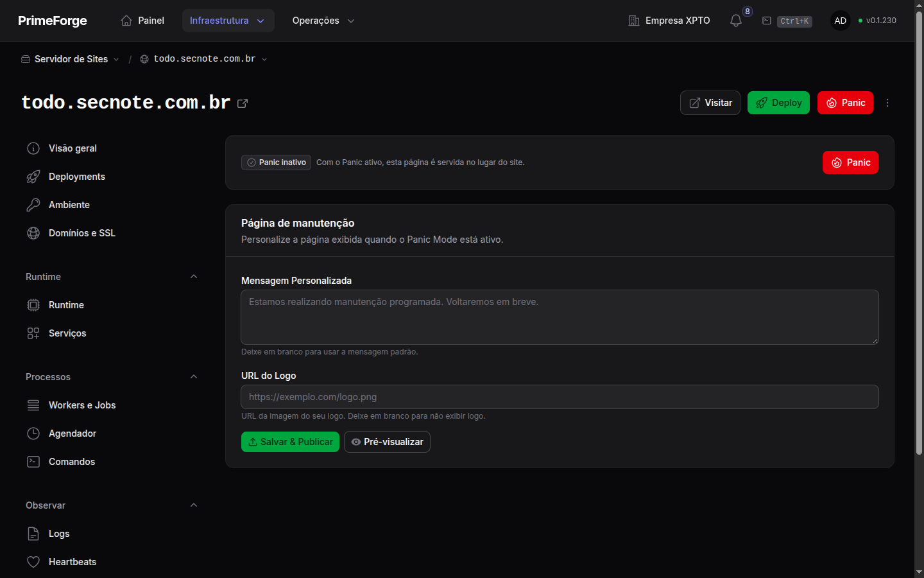Click the Agendador clock icon
Image resolution: width=924 pixels, height=578 pixels.
(x=33, y=433)
